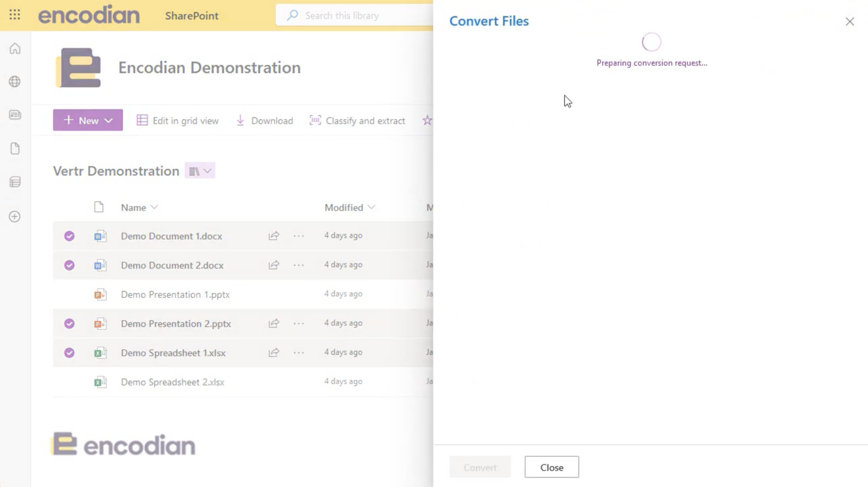Click Excel icon of Demo Spreadsheet 2.xlsx
Screen dimensions: 868x487
click(100, 382)
